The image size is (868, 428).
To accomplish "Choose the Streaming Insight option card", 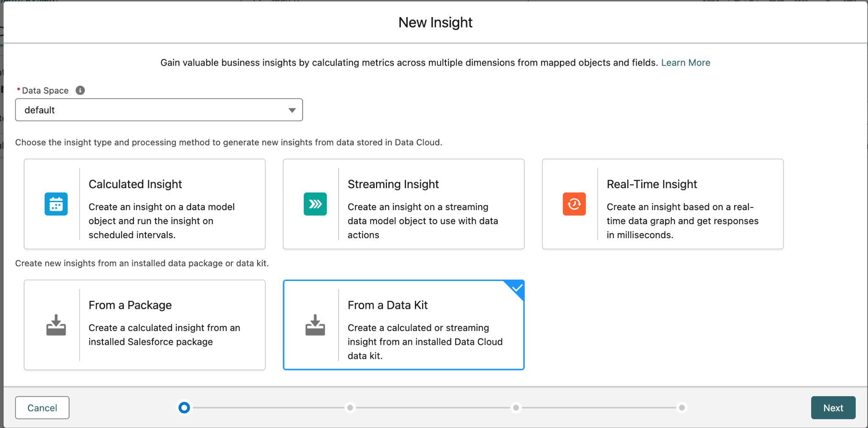I will (x=403, y=204).
